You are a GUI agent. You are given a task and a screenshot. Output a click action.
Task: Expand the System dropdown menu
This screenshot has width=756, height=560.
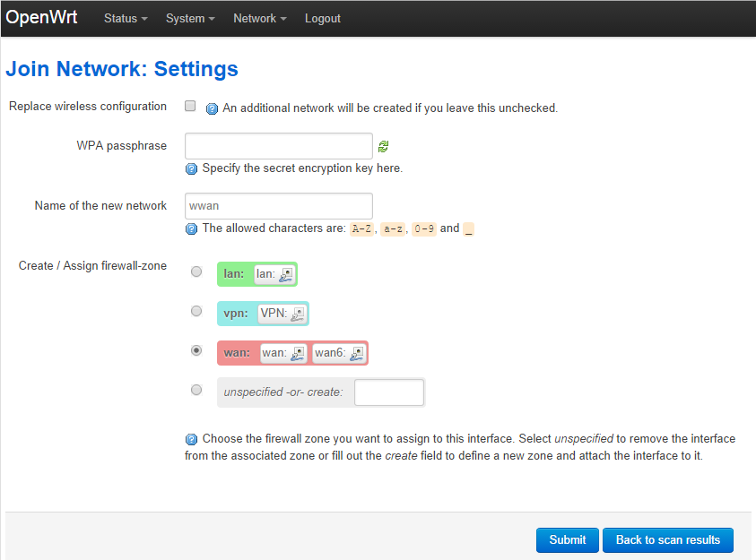190,19
